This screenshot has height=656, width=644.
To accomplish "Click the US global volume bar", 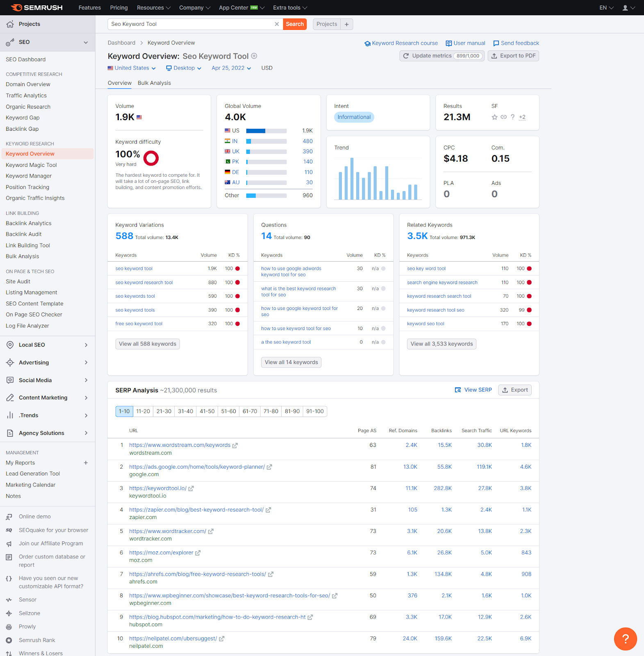I will click(x=266, y=131).
